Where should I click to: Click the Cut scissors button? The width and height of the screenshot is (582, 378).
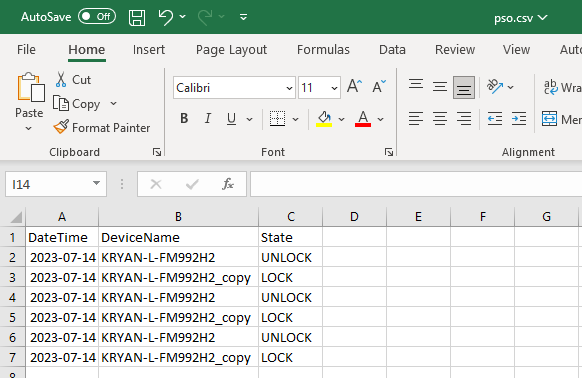click(x=73, y=80)
